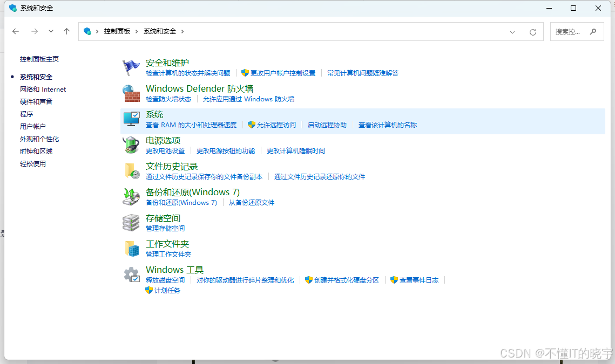Click 从备份还原文件 link
The height and width of the screenshot is (364, 615).
pyautogui.click(x=252, y=203)
